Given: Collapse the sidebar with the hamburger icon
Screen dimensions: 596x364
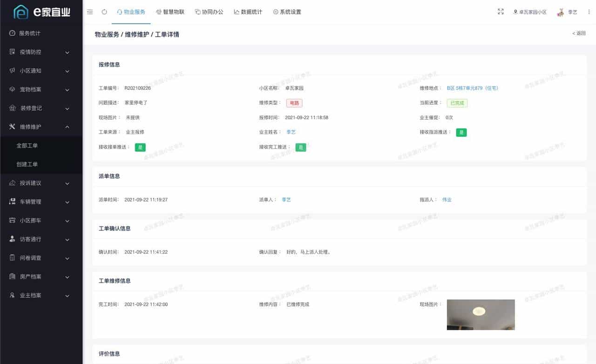Looking at the screenshot, I should (x=90, y=12).
